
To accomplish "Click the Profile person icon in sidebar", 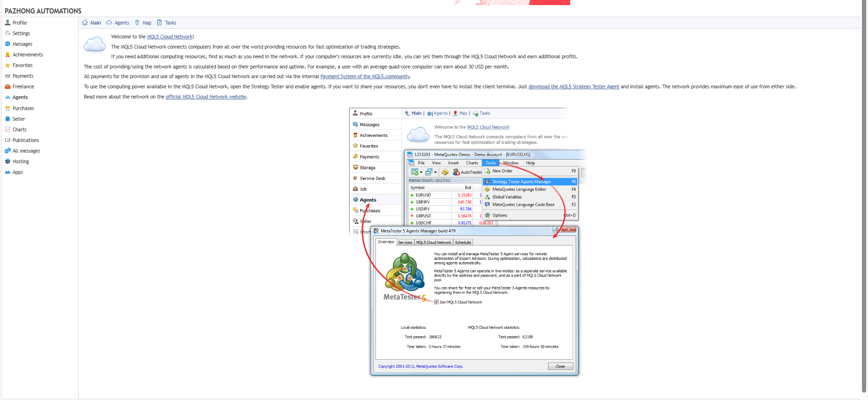I will tap(7, 23).
